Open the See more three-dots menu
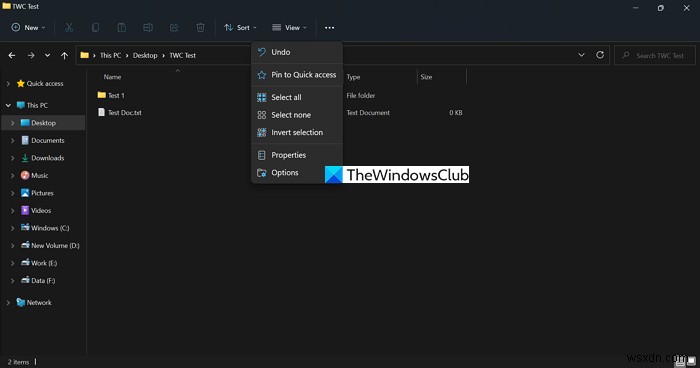 pyautogui.click(x=329, y=28)
